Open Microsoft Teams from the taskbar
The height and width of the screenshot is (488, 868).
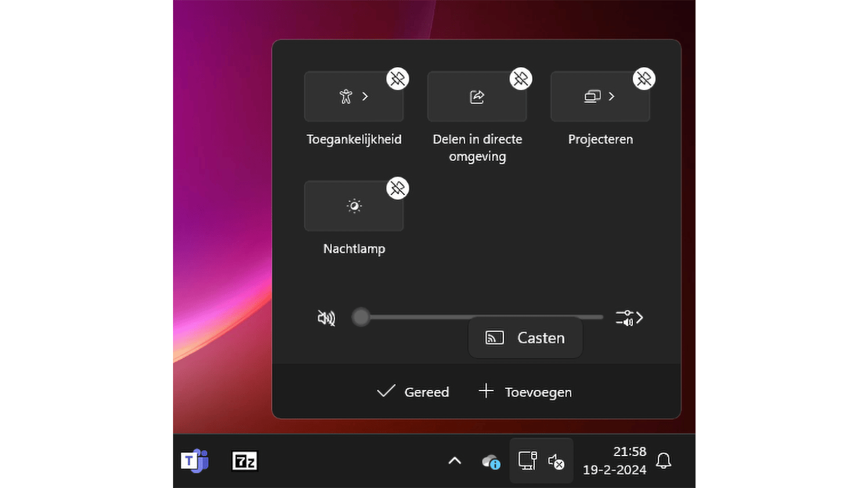click(x=195, y=461)
